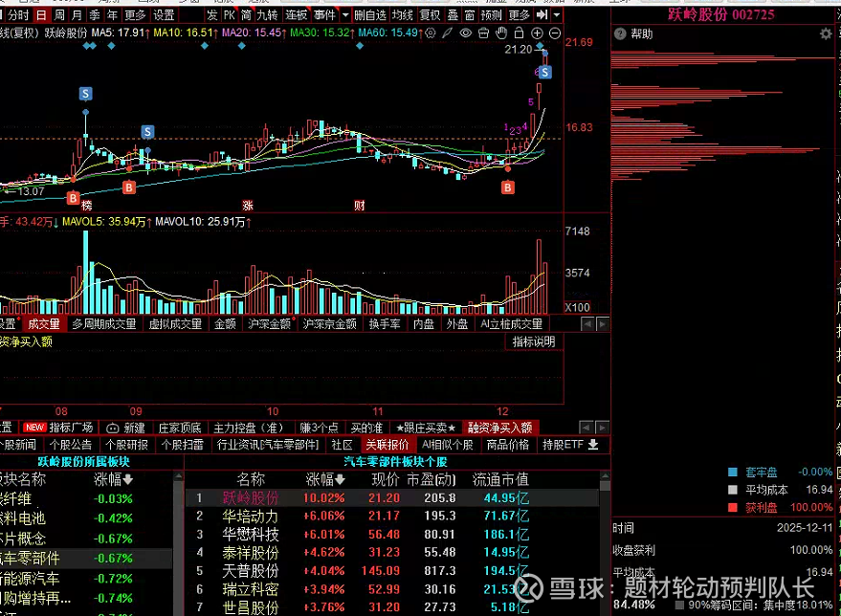Select the 多周期成交量 indicator tab
Viewport: 841px width, 616px height.
[x=104, y=324]
